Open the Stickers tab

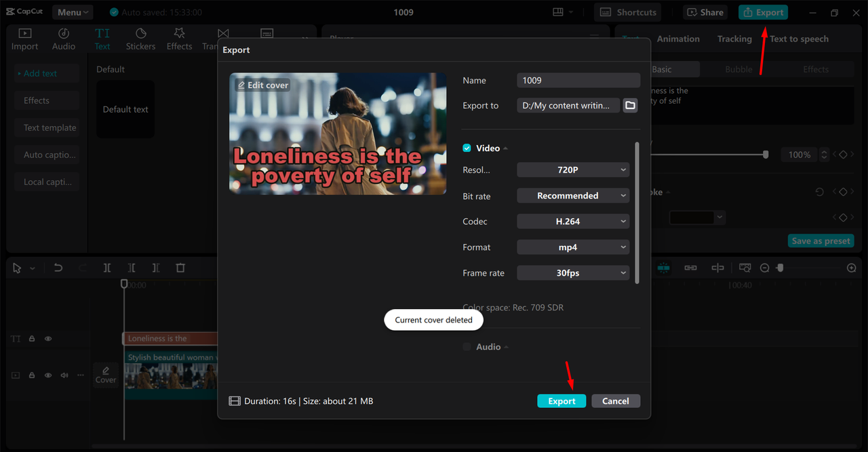(x=140, y=39)
